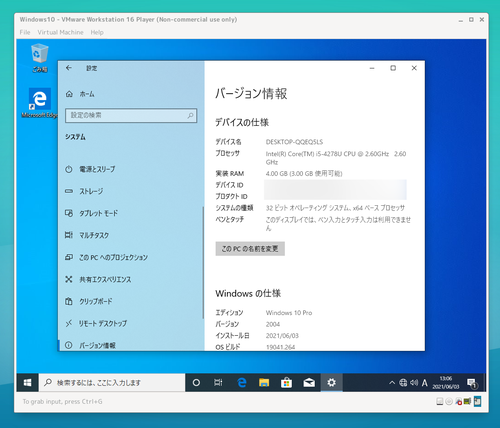Open the Windows Start menu

[x=28, y=382]
